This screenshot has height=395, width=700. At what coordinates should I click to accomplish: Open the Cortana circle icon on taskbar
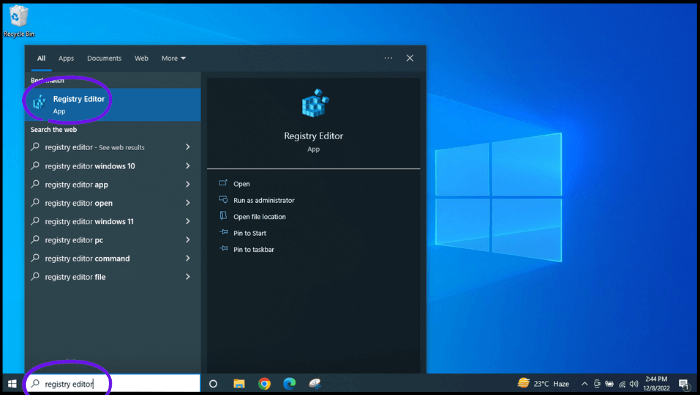(x=213, y=384)
